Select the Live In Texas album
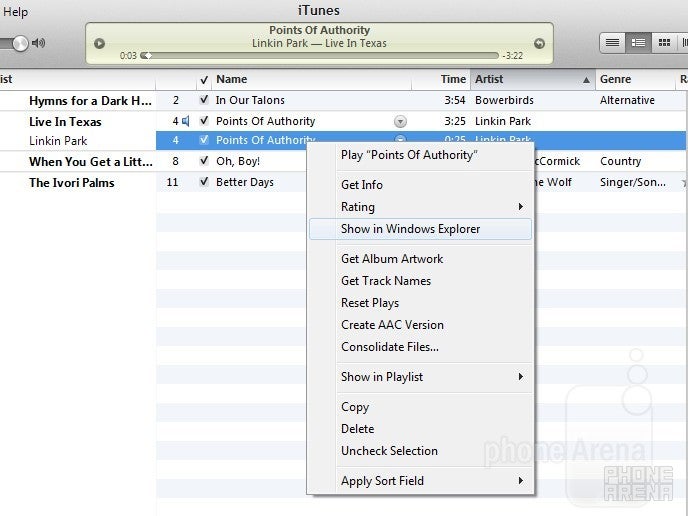This screenshot has height=516, width=688. click(65, 122)
